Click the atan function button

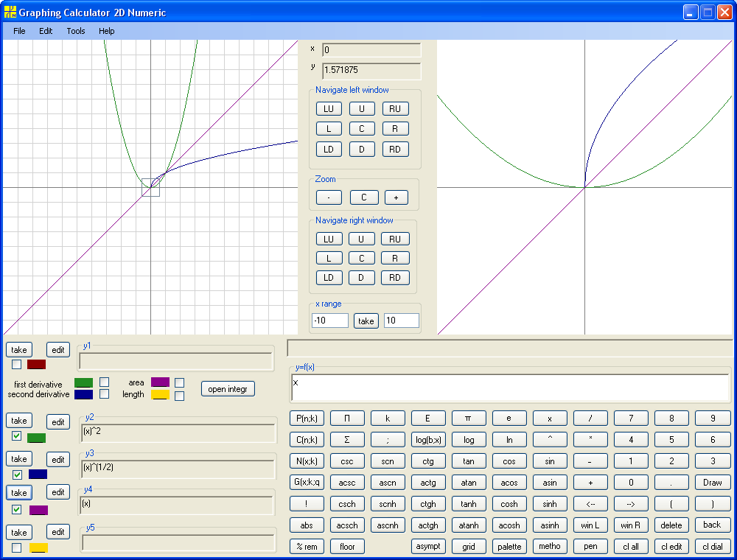pyautogui.click(x=469, y=483)
